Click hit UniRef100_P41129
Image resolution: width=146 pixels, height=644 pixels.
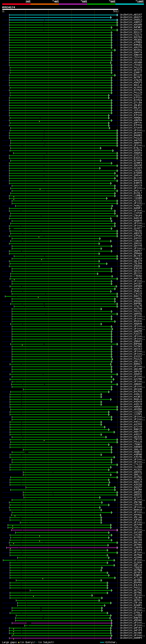tap(131, 93)
